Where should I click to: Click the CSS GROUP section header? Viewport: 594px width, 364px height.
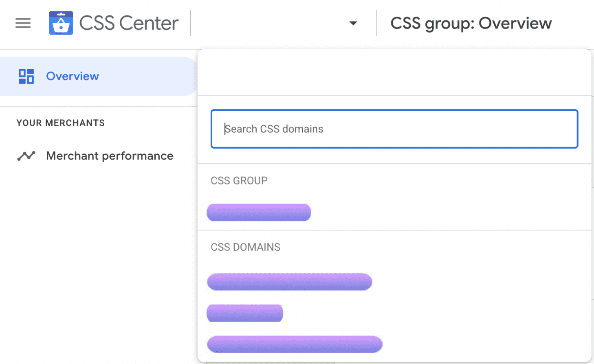[239, 180]
